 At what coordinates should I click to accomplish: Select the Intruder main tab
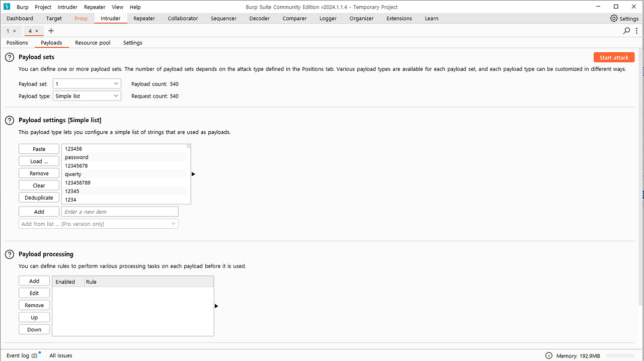111,18
